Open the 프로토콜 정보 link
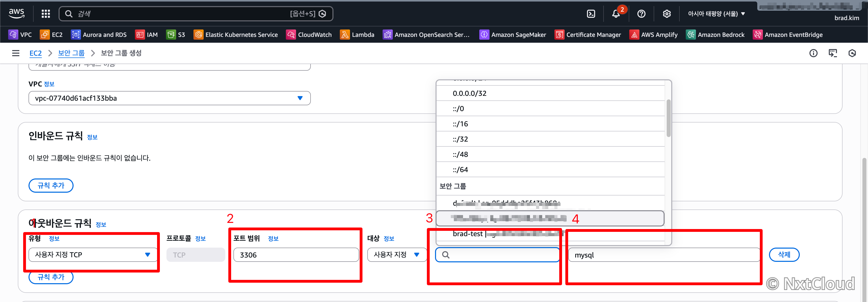 [x=200, y=239]
